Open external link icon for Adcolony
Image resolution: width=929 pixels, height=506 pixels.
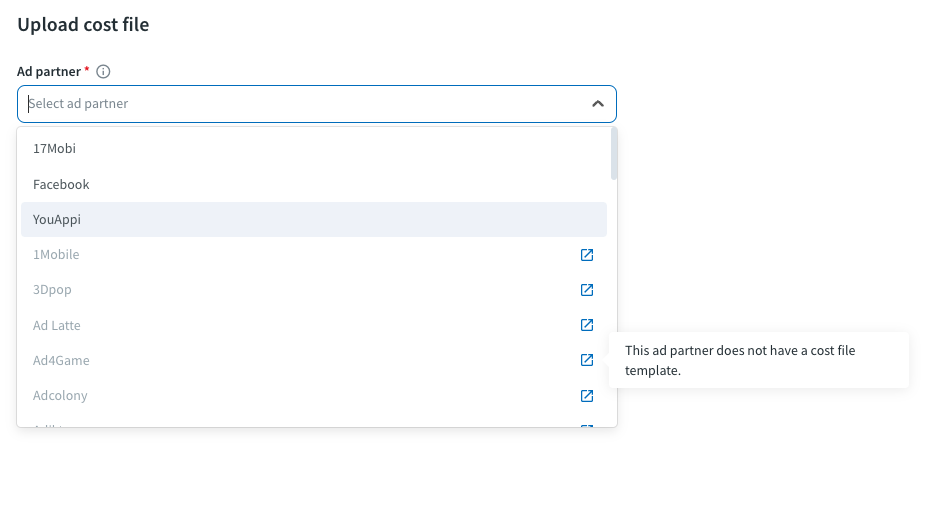tap(587, 395)
